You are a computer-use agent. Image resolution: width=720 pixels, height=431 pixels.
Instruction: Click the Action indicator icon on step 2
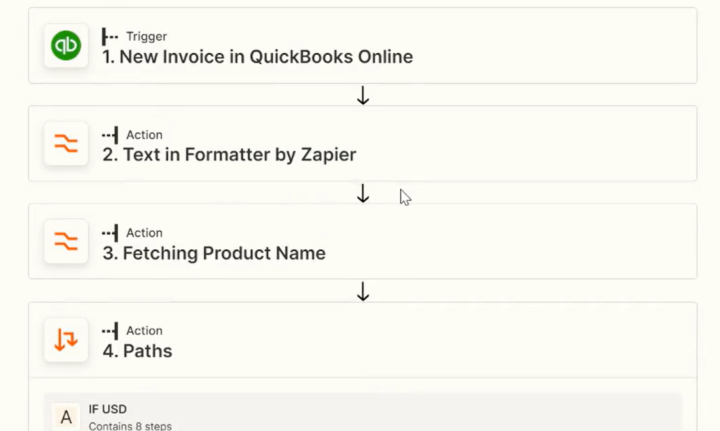[x=110, y=134]
